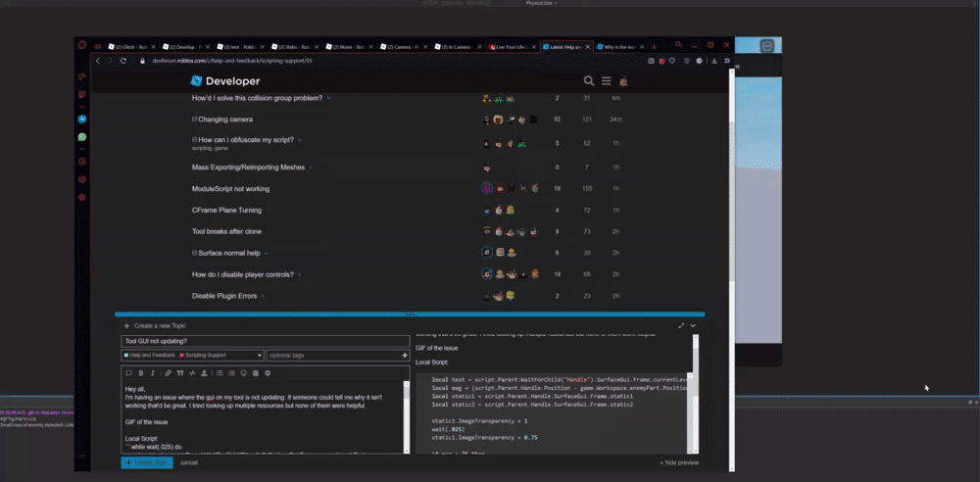Screen dimensions: 980x482
Task: Insert a blockquote from the composer toolbar
Action: pyautogui.click(x=180, y=373)
